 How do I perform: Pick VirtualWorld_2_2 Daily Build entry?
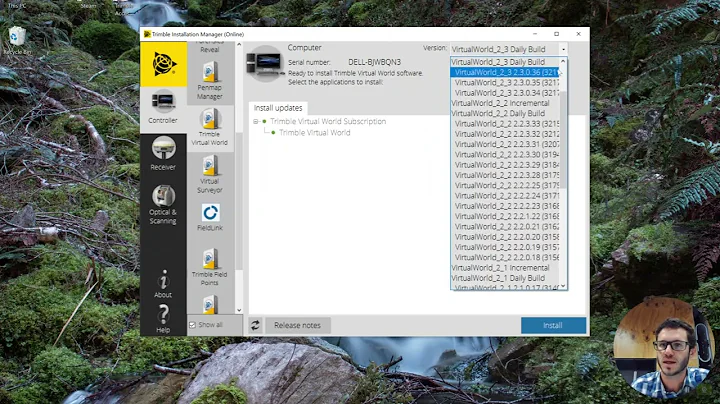(x=505, y=113)
